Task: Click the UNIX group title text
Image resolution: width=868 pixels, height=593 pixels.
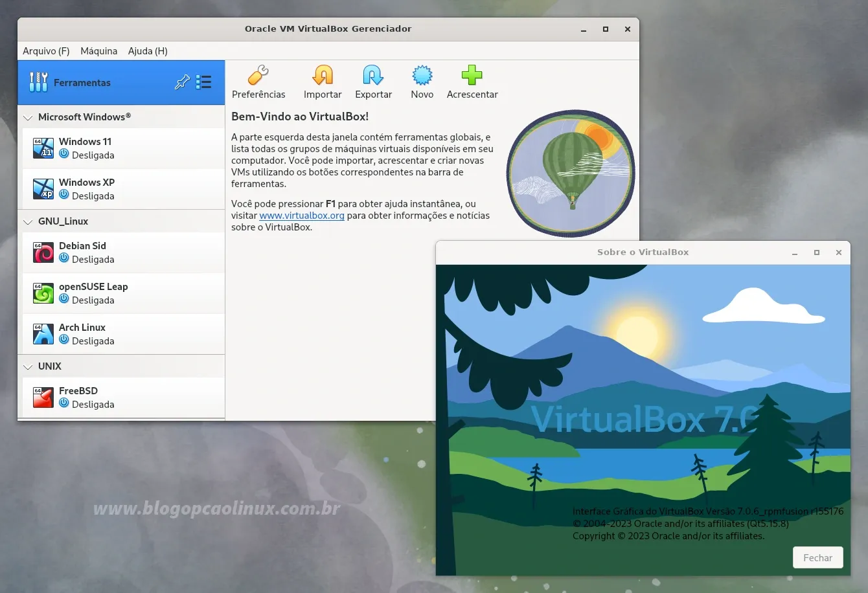Action: pyautogui.click(x=50, y=366)
